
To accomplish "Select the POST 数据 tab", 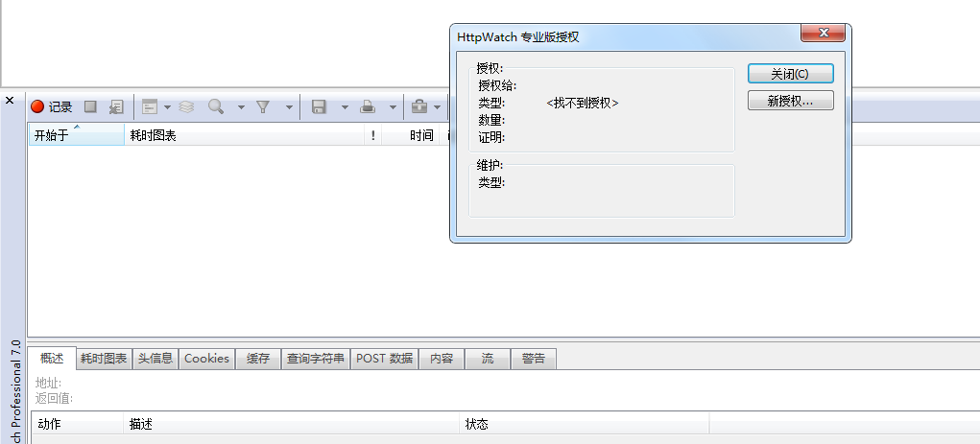I will 384,359.
